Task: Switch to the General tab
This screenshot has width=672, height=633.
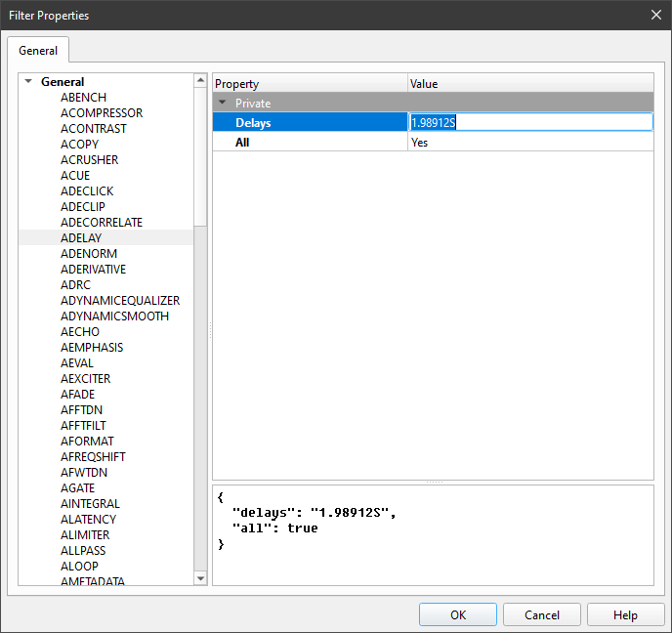Action: (38, 51)
